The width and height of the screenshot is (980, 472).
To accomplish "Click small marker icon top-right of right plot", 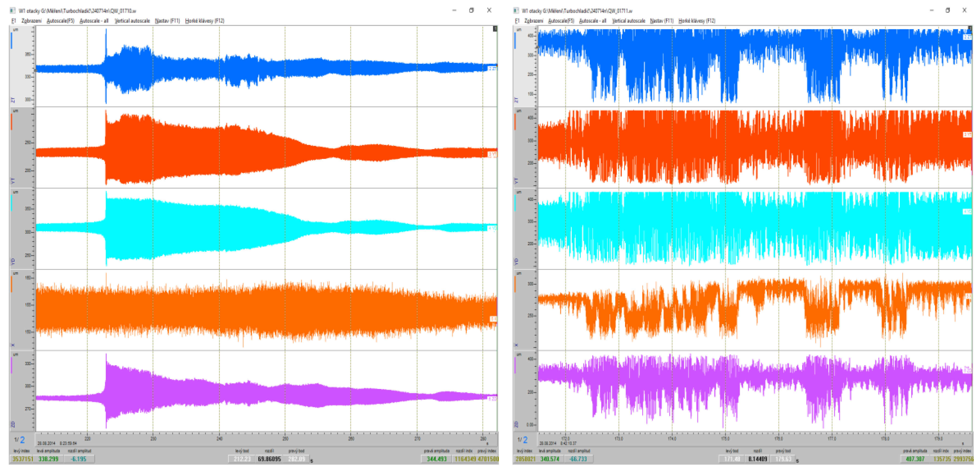I will (970, 29).
